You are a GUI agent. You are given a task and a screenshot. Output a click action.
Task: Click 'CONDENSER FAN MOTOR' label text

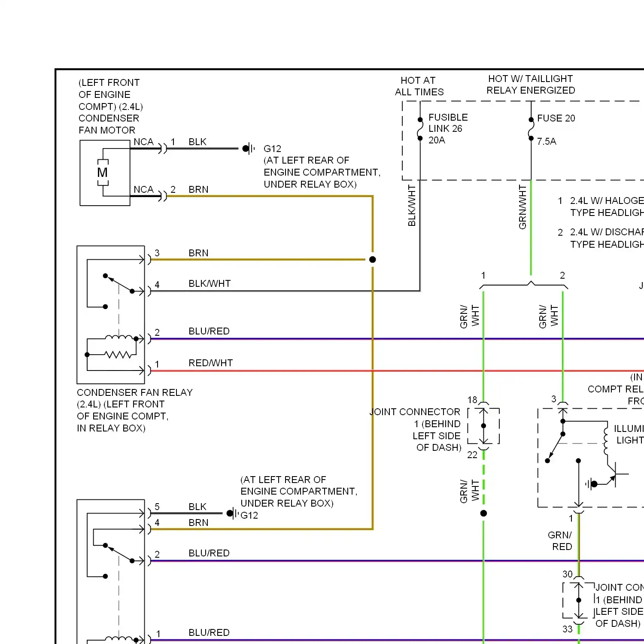tap(109, 124)
